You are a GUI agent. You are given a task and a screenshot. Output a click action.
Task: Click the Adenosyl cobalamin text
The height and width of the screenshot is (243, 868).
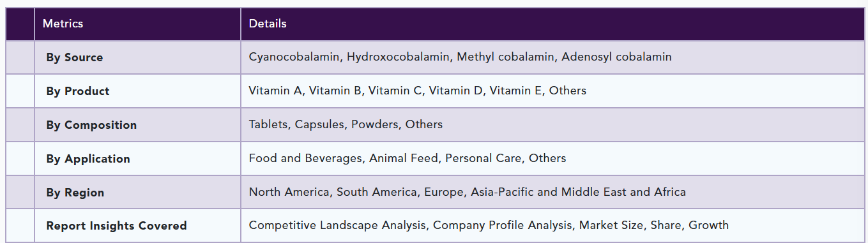617,57
